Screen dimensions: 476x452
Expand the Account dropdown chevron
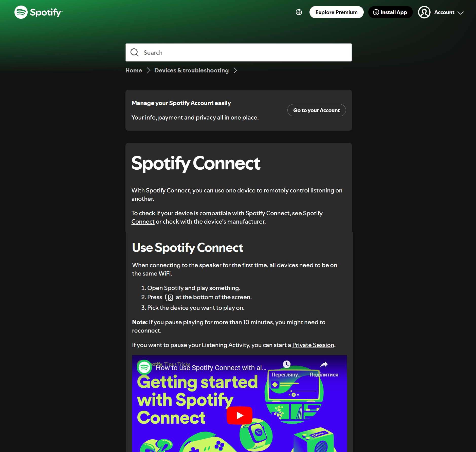pos(461,13)
